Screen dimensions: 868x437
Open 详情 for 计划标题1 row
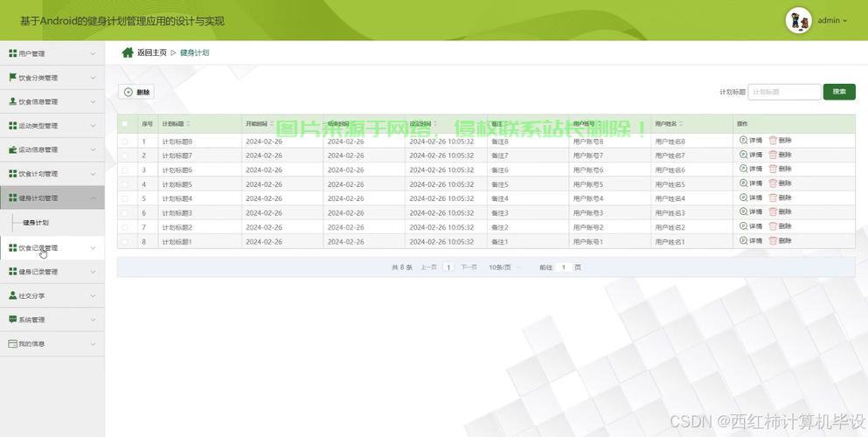pos(751,240)
